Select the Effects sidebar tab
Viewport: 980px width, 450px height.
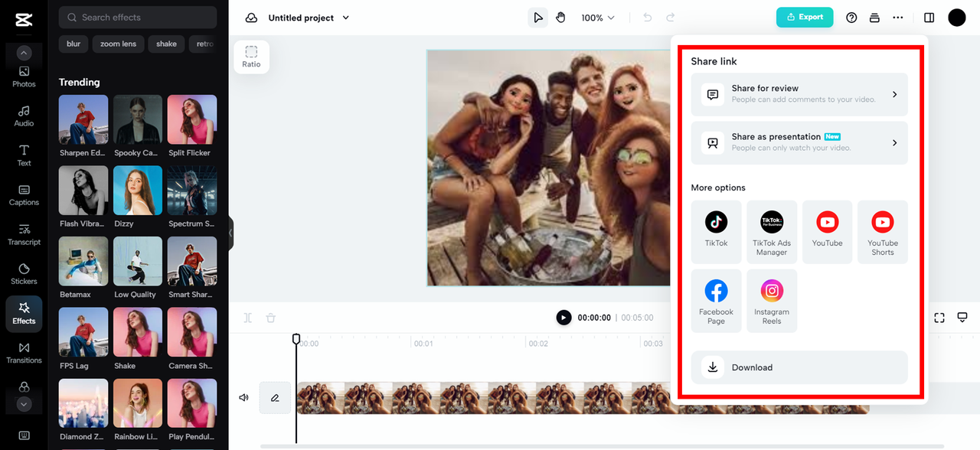(24, 314)
